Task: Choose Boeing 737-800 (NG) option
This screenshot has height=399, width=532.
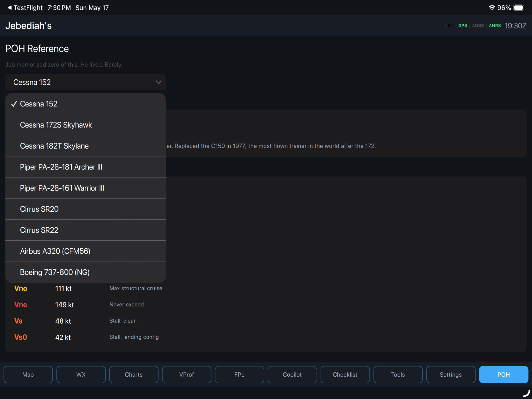Action: (x=85, y=272)
